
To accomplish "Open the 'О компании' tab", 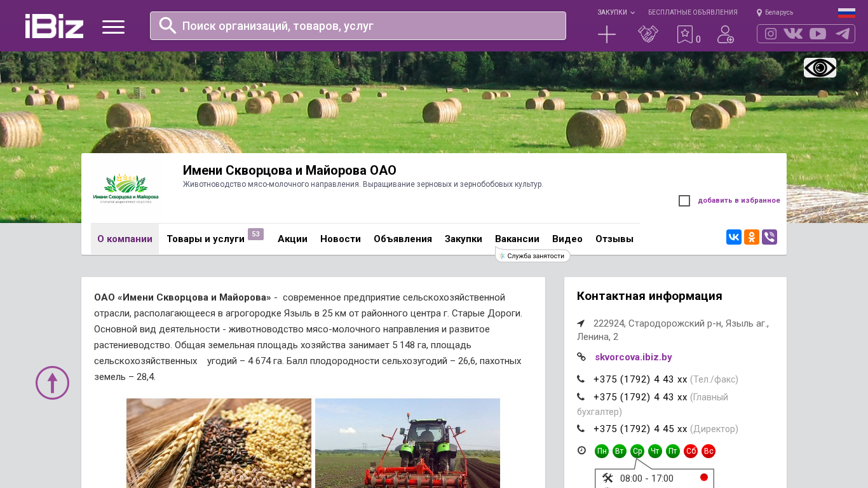I will [125, 239].
